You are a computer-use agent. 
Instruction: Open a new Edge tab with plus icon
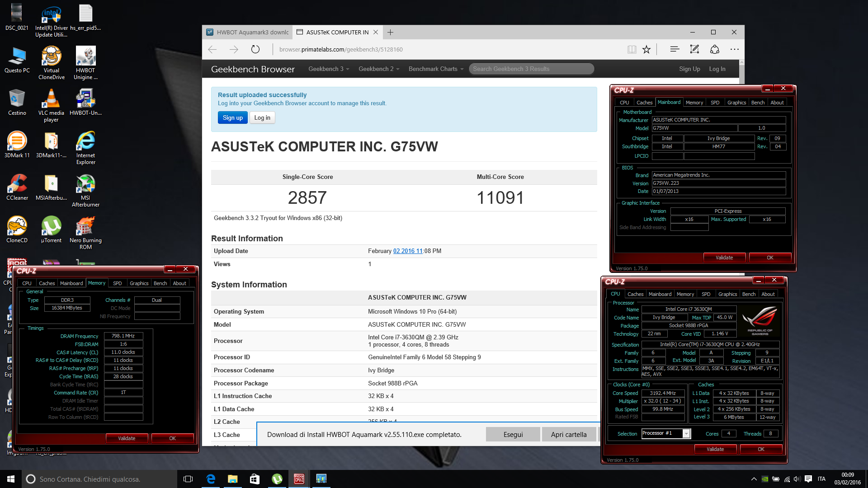(390, 32)
